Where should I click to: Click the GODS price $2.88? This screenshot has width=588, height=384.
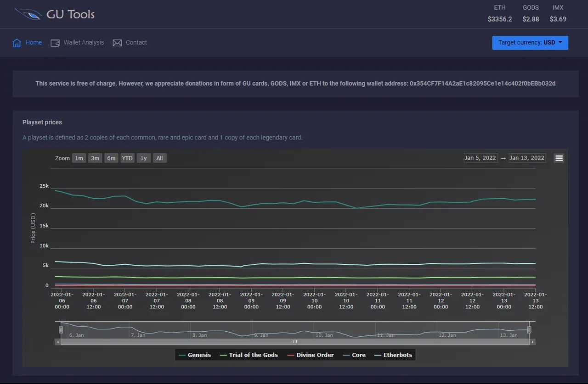tap(531, 19)
